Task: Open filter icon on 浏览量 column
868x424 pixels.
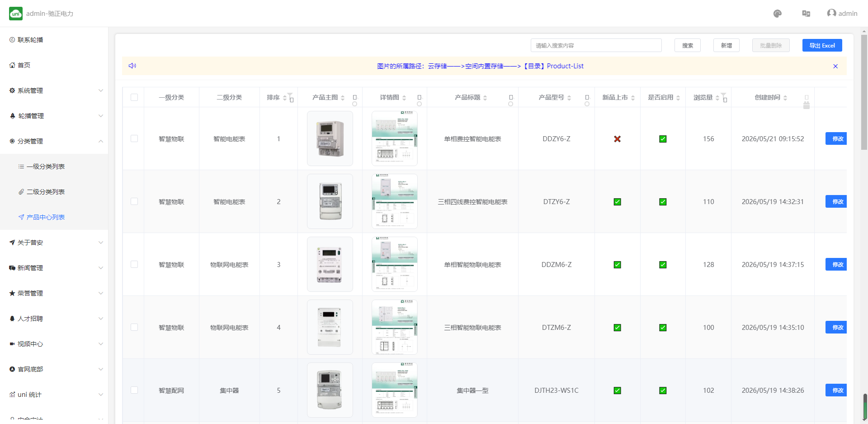Action: (724, 97)
